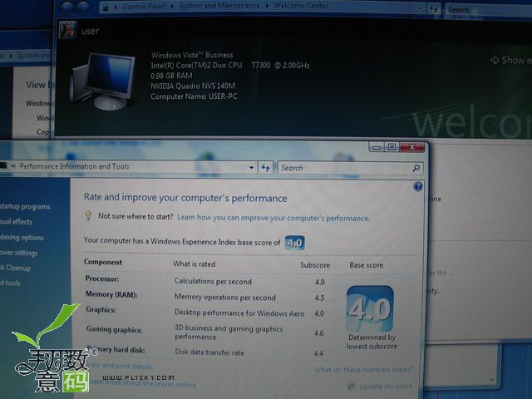The height and width of the screenshot is (399, 532).
Task: Open address bar dropdown in Welcome Center
Action: tap(421, 8)
